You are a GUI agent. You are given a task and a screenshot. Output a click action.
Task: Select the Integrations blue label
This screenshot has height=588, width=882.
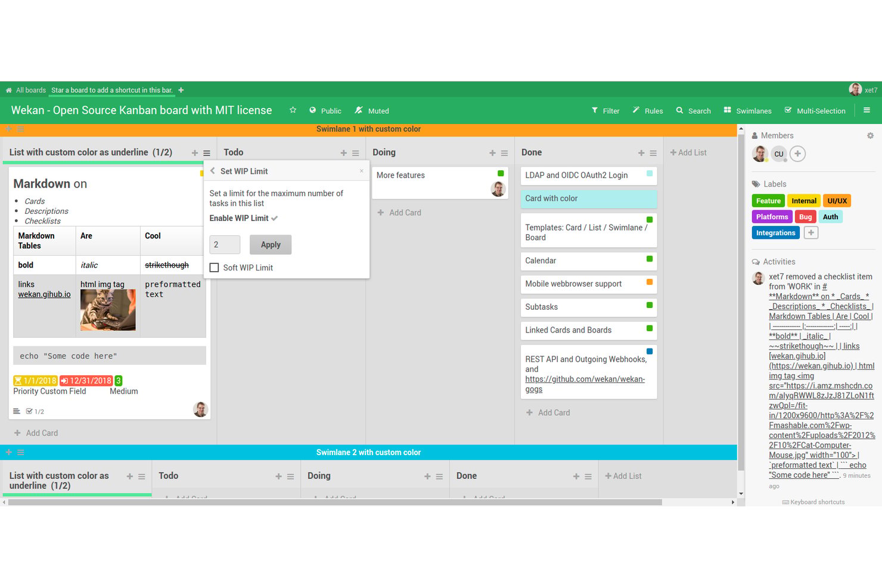775,233
